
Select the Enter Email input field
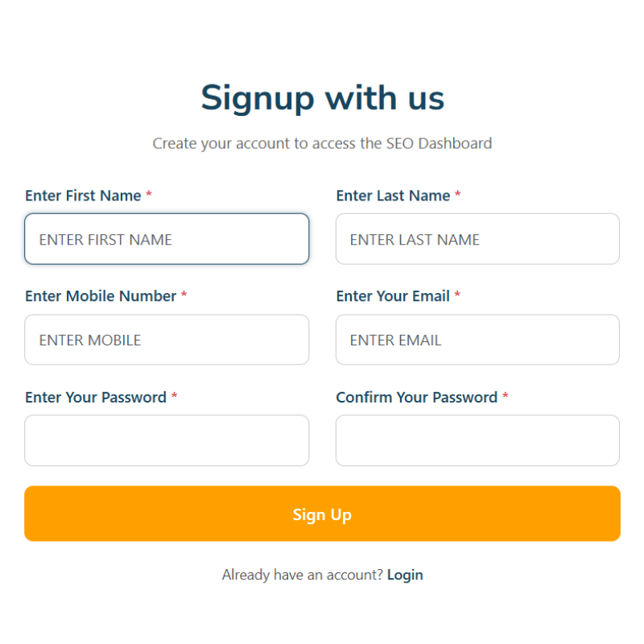coord(477,340)
